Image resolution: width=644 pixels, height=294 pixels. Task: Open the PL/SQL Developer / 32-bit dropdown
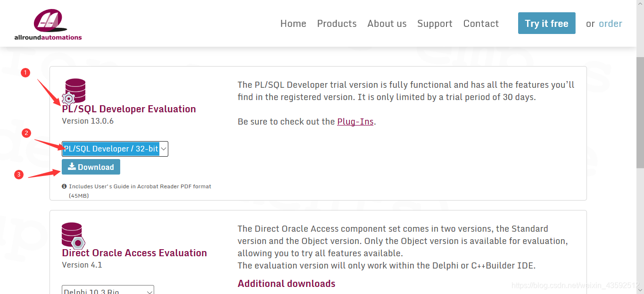coord(115,149)
